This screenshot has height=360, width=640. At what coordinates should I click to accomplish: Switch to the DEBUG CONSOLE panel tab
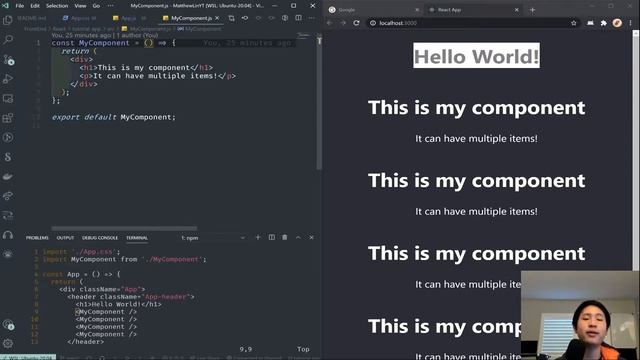click(x=100, y=238)
